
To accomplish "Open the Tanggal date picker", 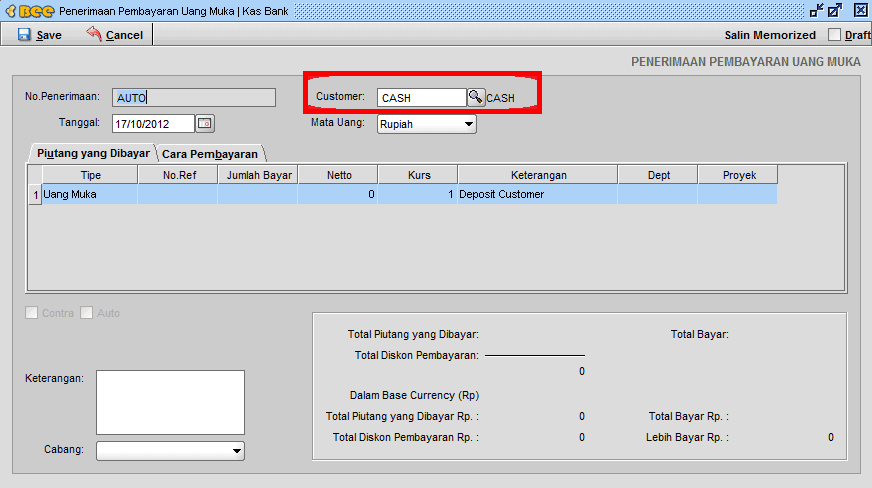I will pos(205,124).
